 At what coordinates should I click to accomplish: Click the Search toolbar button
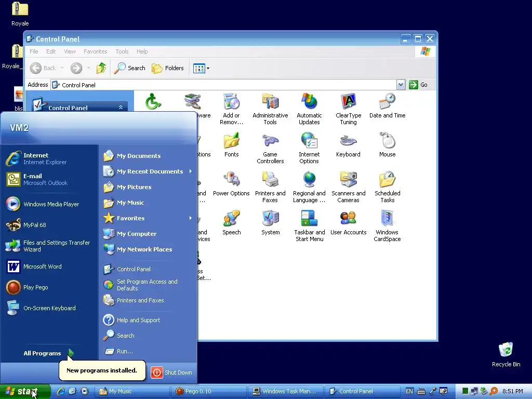pyautogui.click(x=129, y=68)
